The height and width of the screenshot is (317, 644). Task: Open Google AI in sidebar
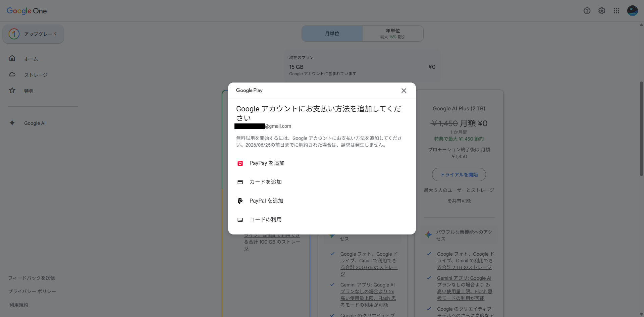click(35, 123)
